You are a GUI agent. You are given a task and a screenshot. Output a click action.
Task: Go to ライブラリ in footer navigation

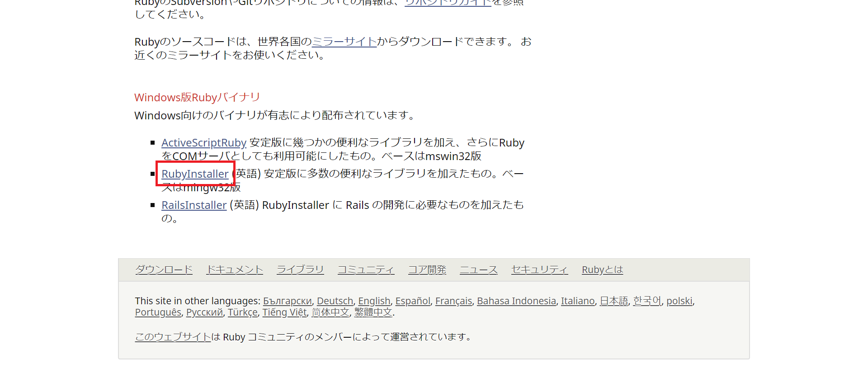click(300, 269)
